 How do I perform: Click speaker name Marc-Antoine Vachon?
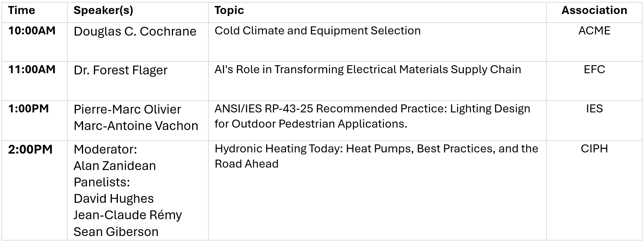point(136,126)
